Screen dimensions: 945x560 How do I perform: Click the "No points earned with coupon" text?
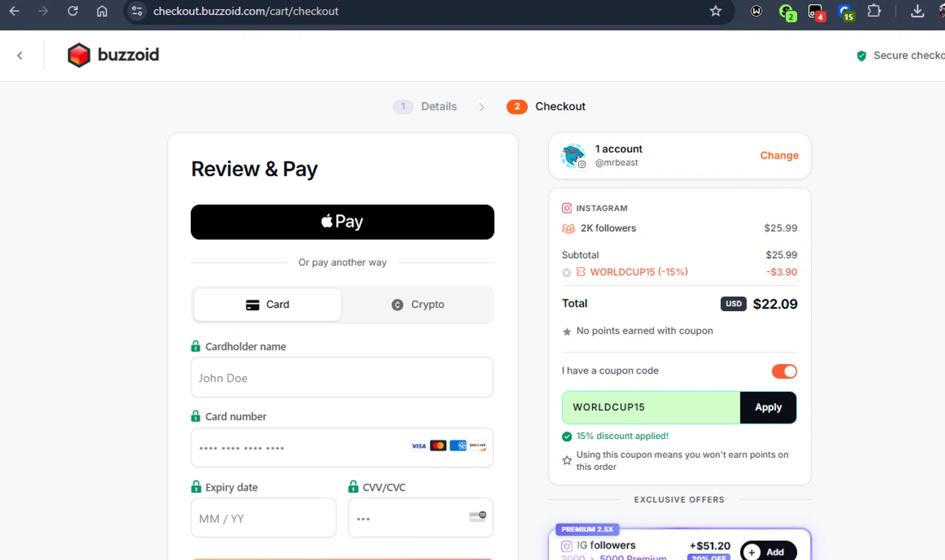pos(644,331)
